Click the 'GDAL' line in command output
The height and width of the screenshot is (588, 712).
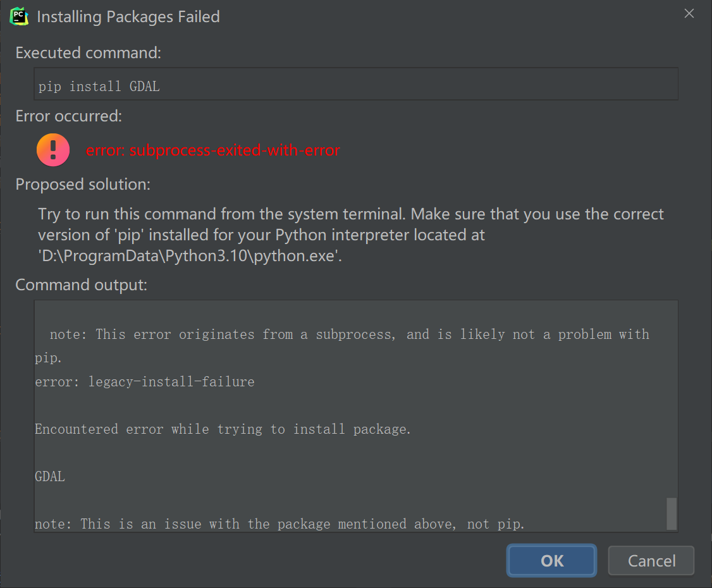[x=50, y=476]
